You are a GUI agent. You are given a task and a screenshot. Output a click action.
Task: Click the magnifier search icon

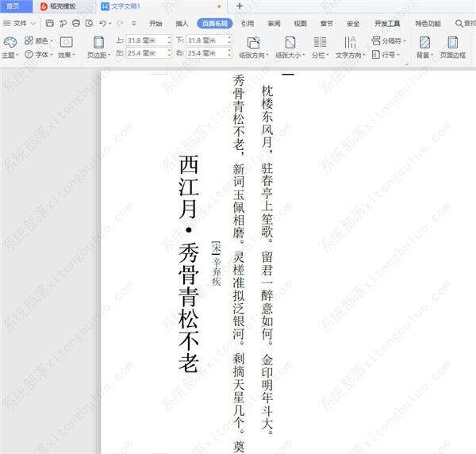pos(459,23)
